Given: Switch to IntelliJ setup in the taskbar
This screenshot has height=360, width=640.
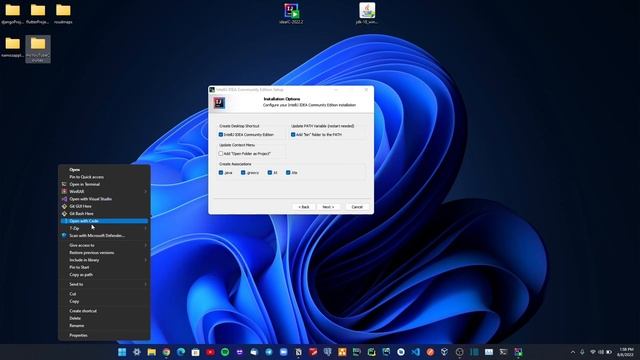Looking at the screenshot, I should click(518, 352).
